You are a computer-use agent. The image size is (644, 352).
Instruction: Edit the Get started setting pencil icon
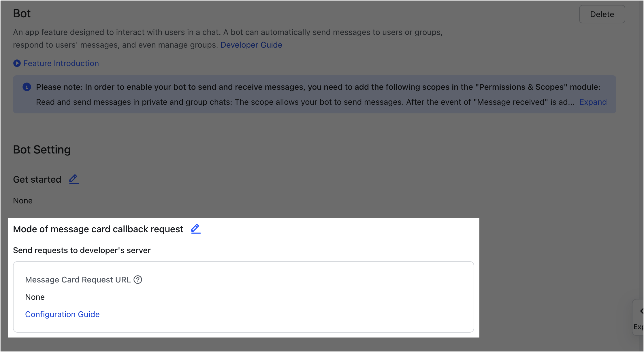(x=74, y=179)
